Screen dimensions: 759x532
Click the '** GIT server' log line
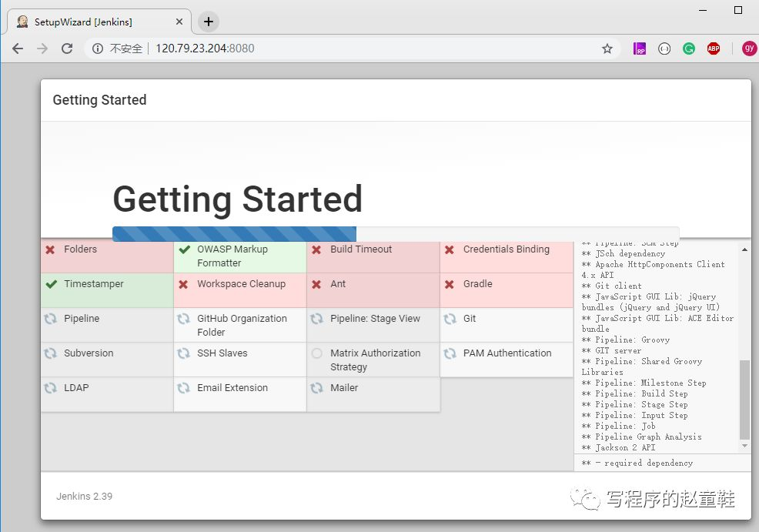click(611, 350)
